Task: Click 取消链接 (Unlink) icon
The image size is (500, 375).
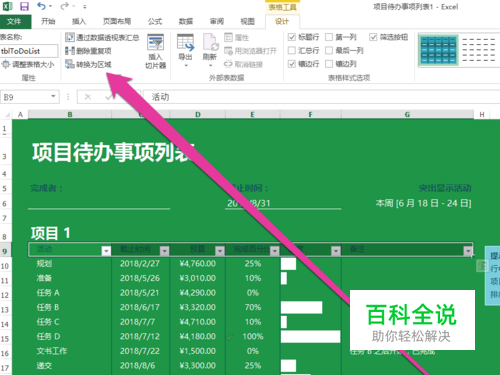Action: coord(244,64)
